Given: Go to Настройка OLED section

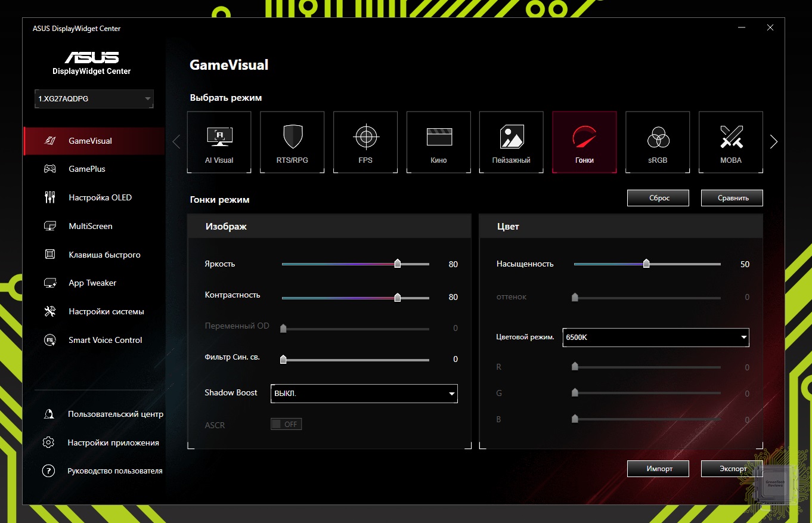Looking at the screenshot, I should [100, 197].
